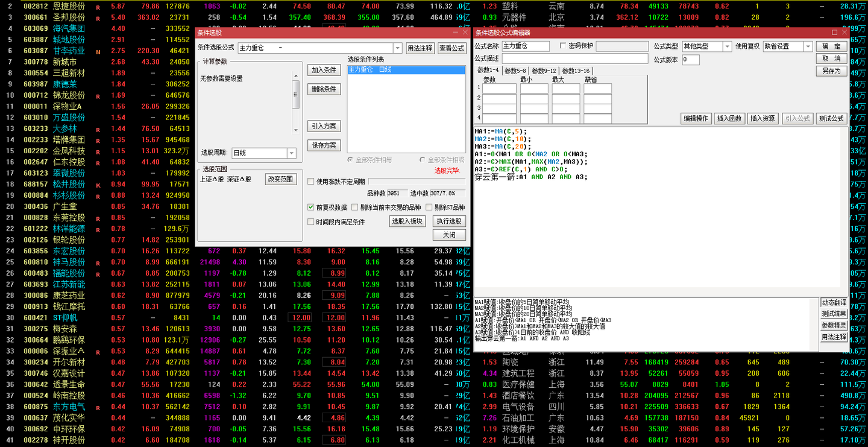
Task: Uncheck the 前复权数据 checkbox
Action: (311, 207)
